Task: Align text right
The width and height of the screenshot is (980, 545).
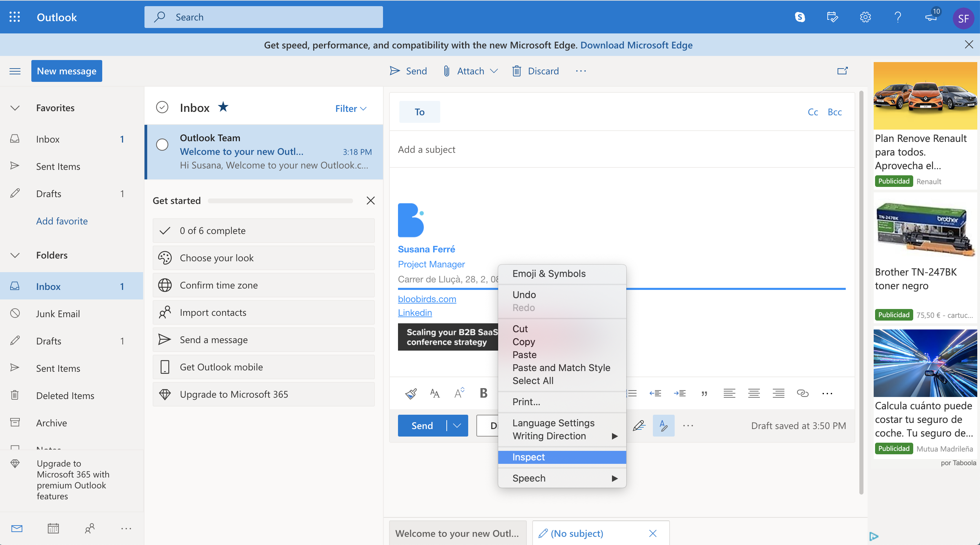Action: click(778, 393)
